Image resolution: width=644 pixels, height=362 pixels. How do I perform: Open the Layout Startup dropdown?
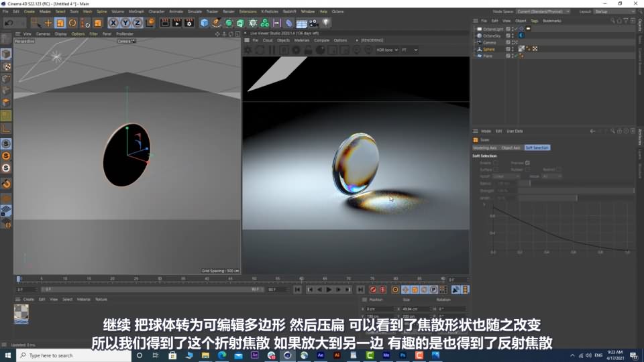click(x=612, y=11)
